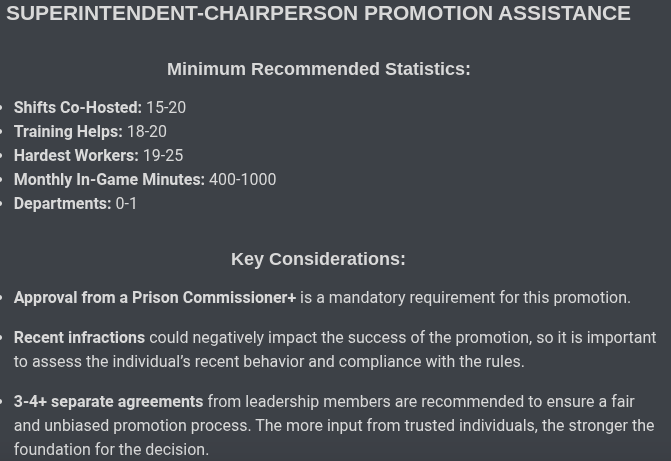The height and width of the screenshot is (461, 671).
Task: Click the 18-20 training helps value
Action: point(147,131)
